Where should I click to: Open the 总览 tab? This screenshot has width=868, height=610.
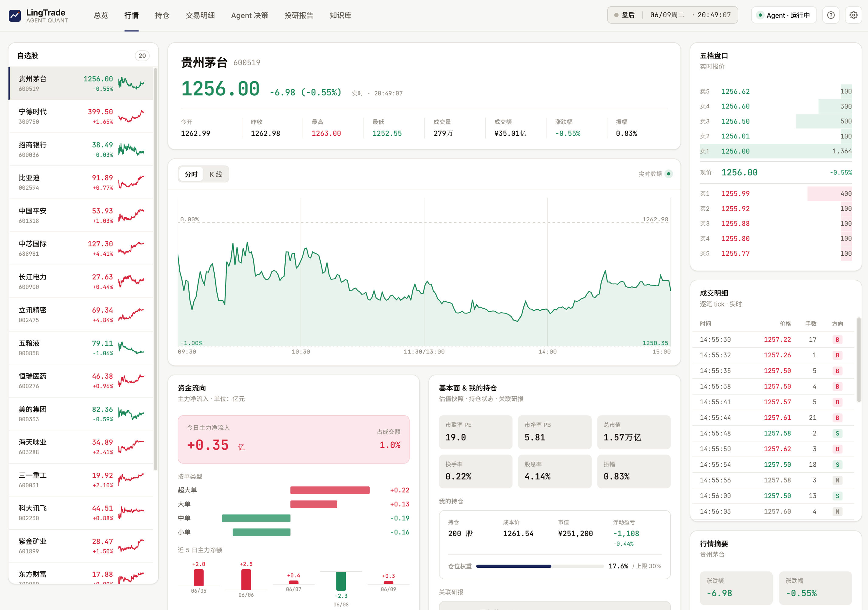(x=100, y=16)
